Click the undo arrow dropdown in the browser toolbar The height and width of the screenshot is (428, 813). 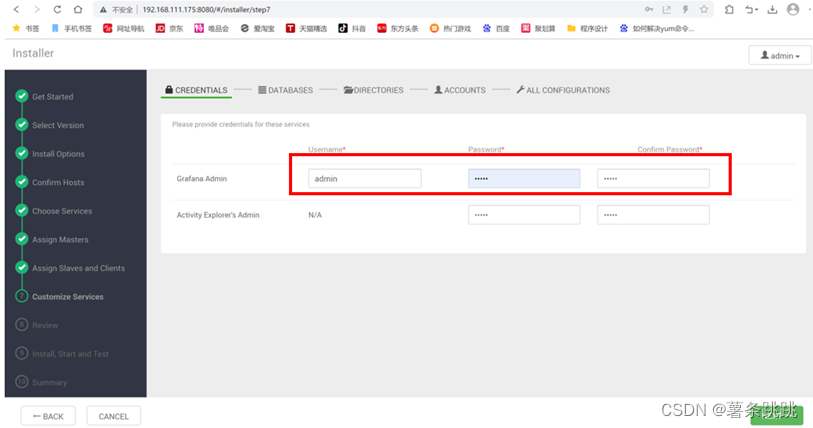click(752, 9)
